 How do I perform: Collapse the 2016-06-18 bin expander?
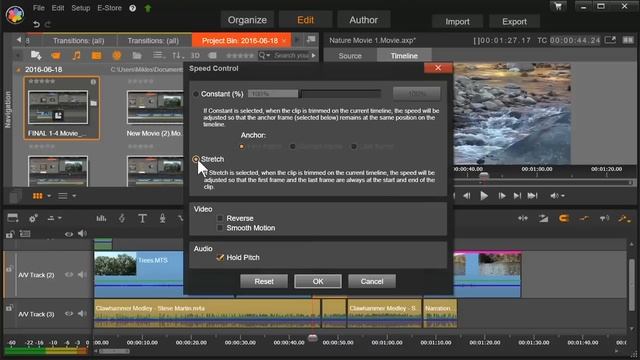coord(18,70)
